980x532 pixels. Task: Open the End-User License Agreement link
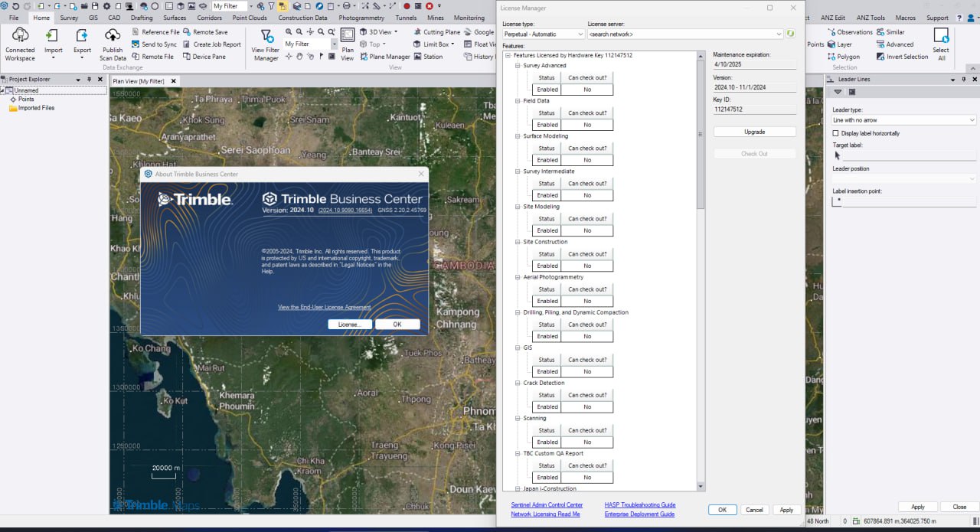click(x=324, y=307)
